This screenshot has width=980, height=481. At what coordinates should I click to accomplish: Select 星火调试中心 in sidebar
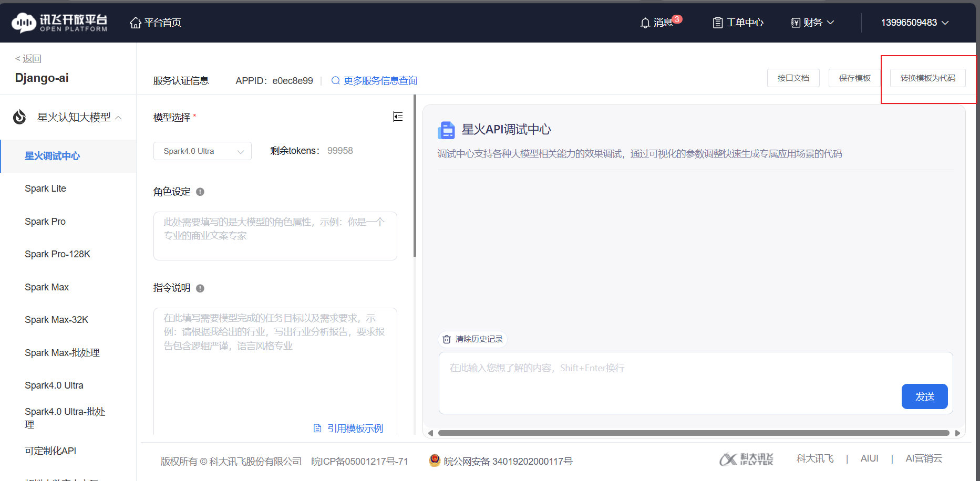(68, 156)
